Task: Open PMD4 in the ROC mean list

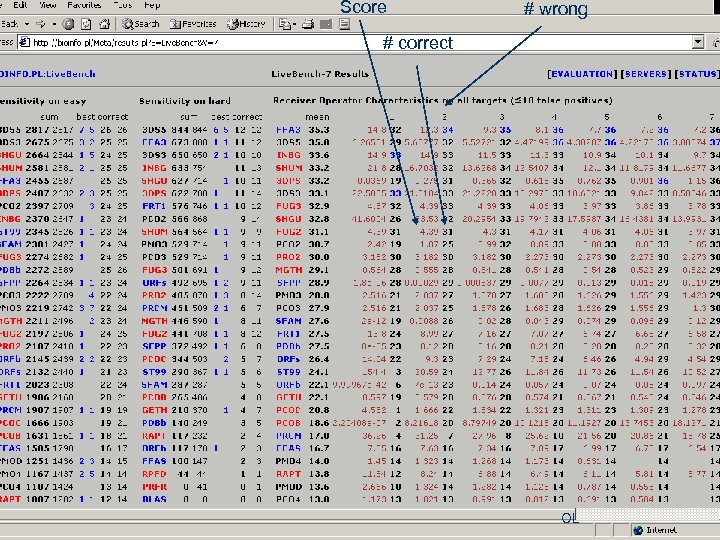Action: click(x=288, y=461)
